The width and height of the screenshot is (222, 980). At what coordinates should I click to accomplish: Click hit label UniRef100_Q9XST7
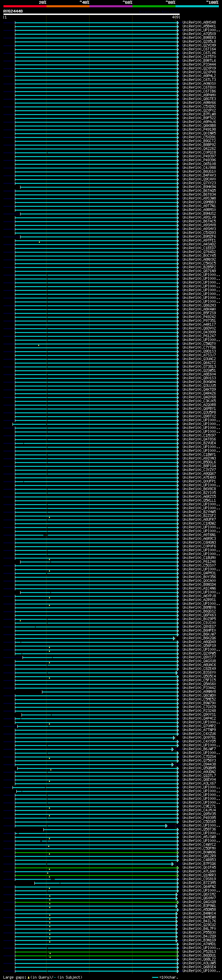tap(199, 657)
